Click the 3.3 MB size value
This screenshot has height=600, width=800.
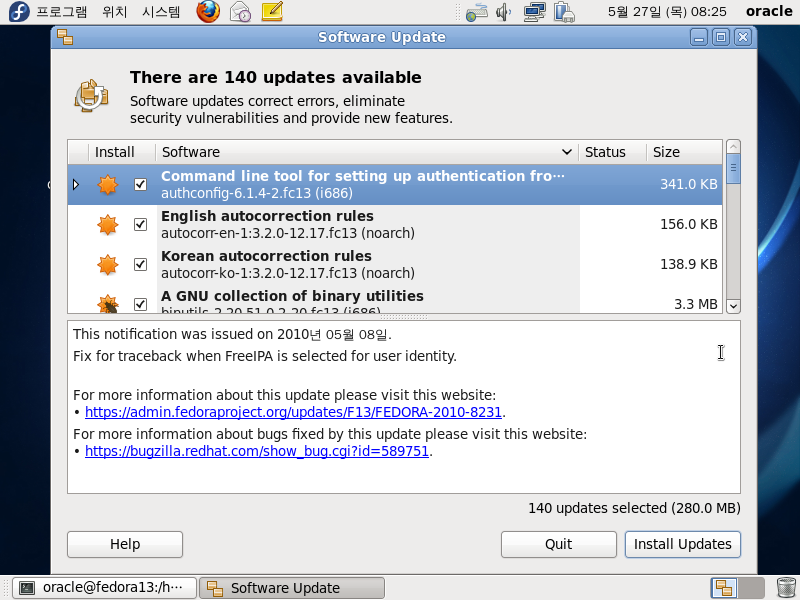click(696, 304)
